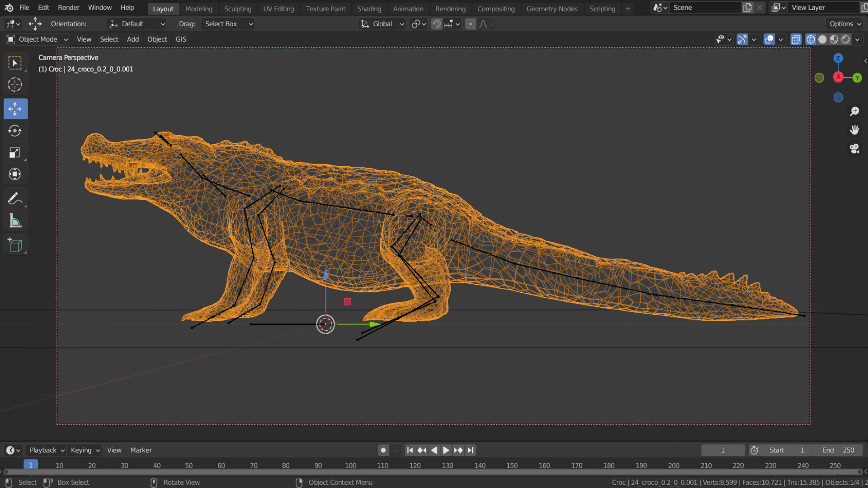Play the animation forward
This screenshot has width=868, height=488.
tap(446, 450)
